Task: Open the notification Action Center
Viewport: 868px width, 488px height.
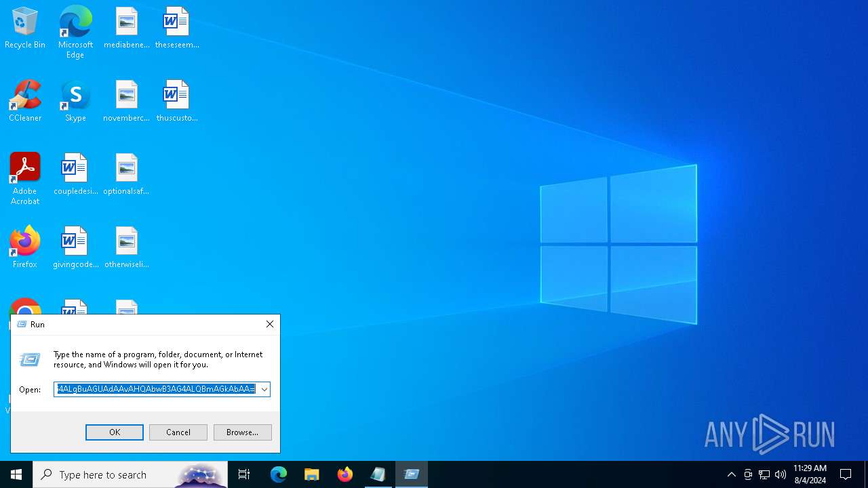Action: pos(846,474)
